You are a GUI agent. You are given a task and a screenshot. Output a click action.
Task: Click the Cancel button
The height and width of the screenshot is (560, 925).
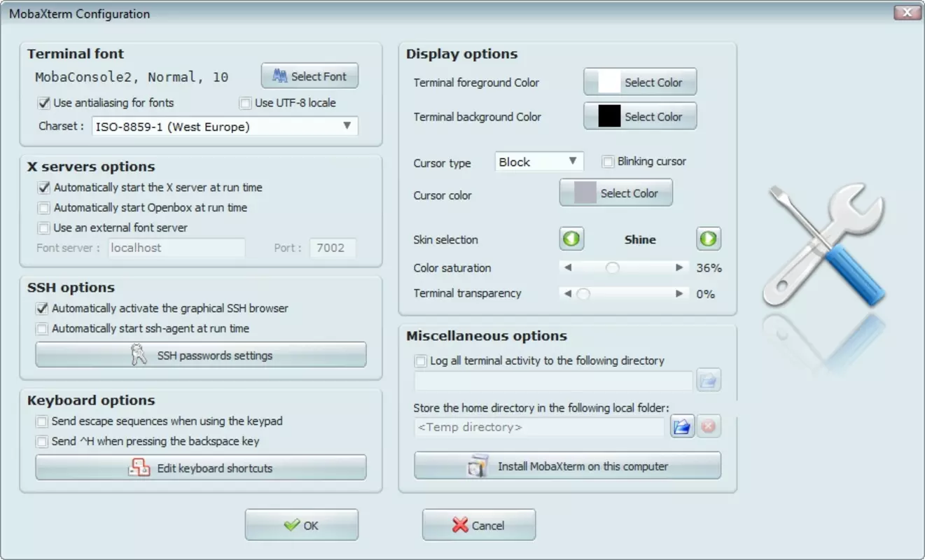pyautogui.click(x=479, y=525)
